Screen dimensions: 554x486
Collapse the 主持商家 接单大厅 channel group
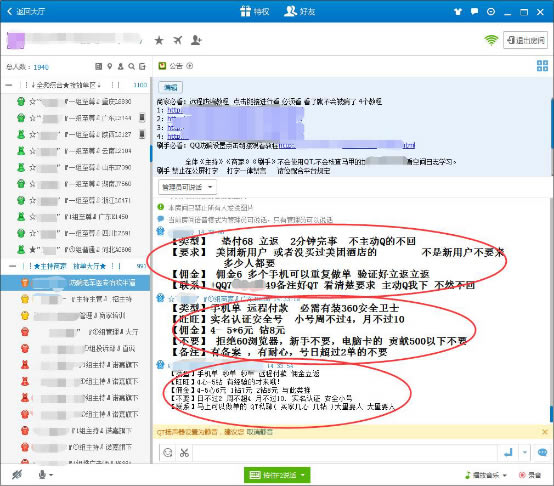(12, 266)
